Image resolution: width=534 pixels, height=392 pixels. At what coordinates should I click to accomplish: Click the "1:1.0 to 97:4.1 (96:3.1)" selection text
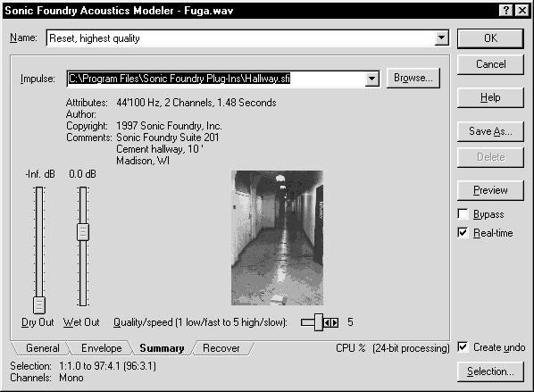108,366
